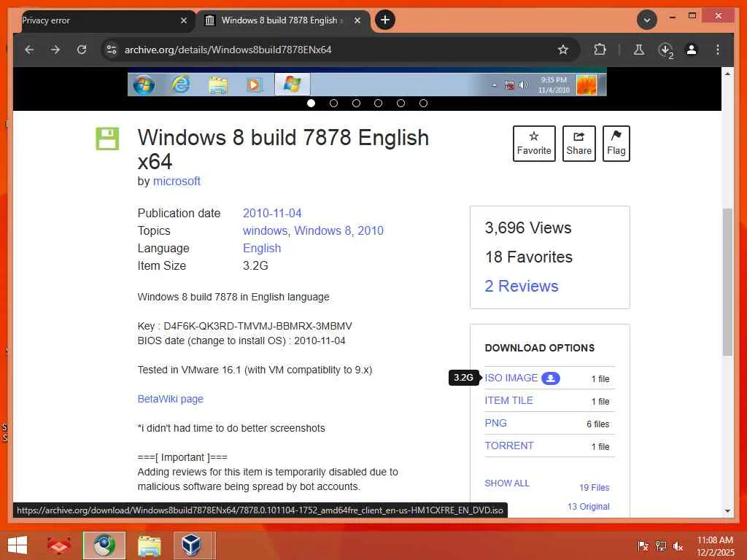Open the 'windows' topic link

coord(265,230)
